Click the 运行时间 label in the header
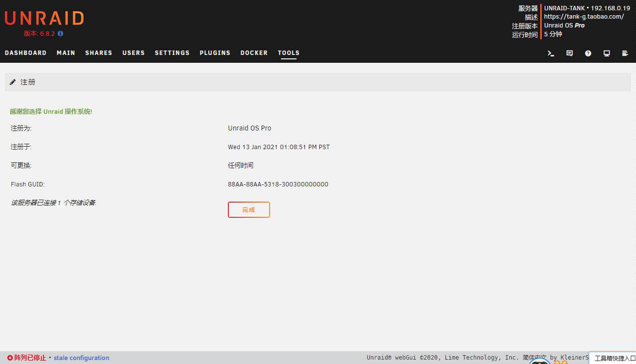636x364 pixels. coord(525,35)
